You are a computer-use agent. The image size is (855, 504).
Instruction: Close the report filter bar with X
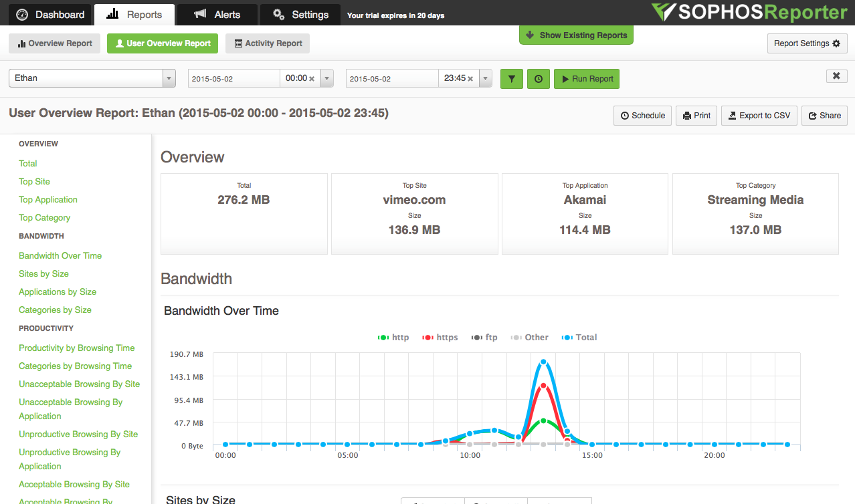[836, 76]
